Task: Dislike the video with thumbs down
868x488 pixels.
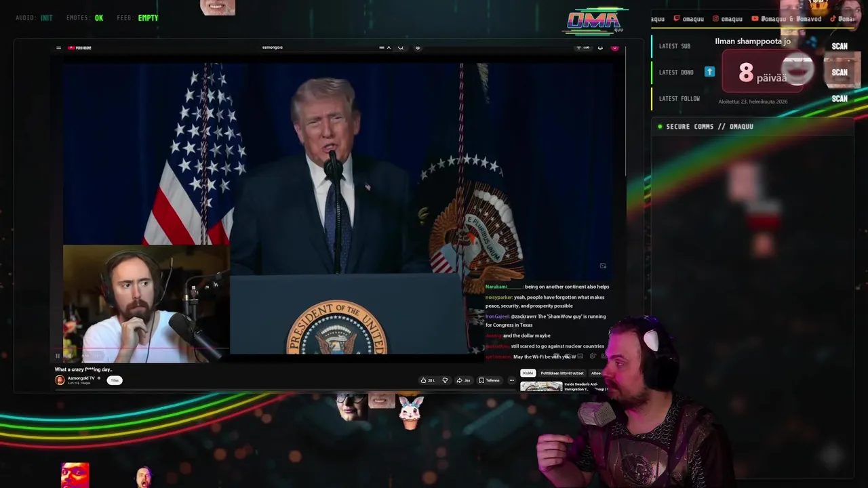Action: pos(445,380)
